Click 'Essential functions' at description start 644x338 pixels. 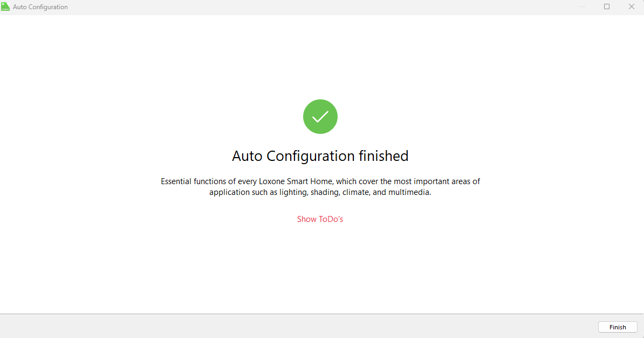[197, 181]
